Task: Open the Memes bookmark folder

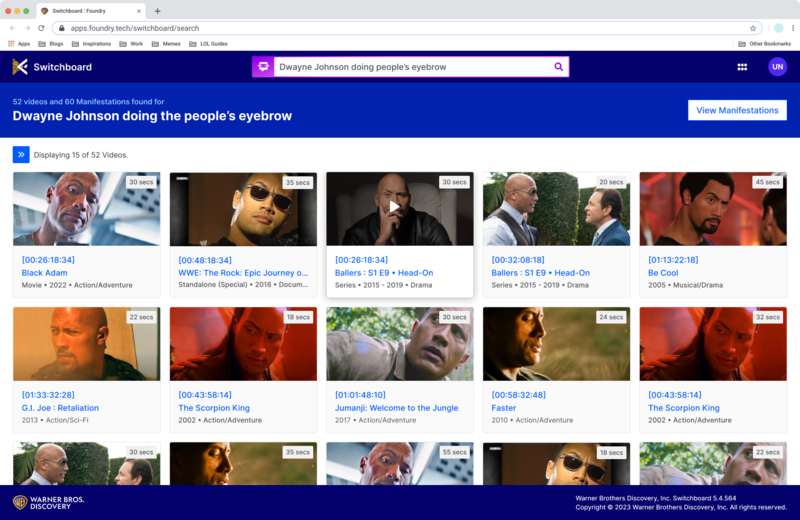Action: pos(166,44)
